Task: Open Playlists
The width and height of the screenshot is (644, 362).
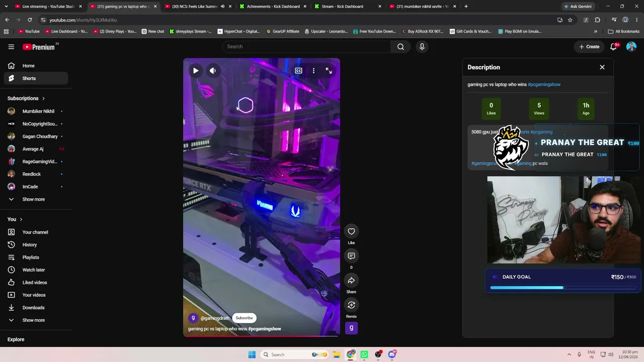Action: click(x=36, y=257)
